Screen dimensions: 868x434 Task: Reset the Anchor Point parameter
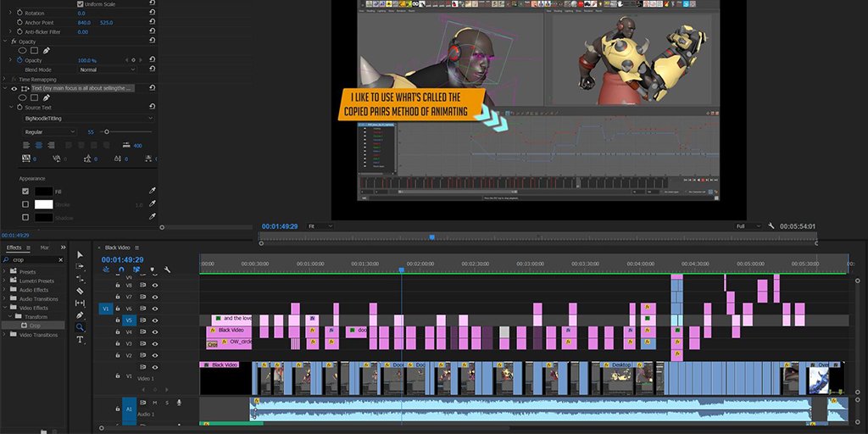coord(153,22)
